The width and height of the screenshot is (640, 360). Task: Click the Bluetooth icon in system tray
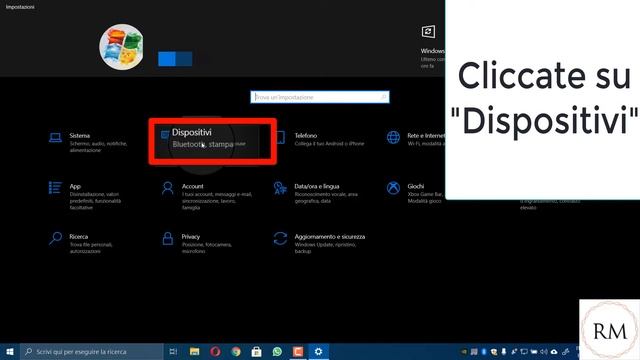point(484,351)
